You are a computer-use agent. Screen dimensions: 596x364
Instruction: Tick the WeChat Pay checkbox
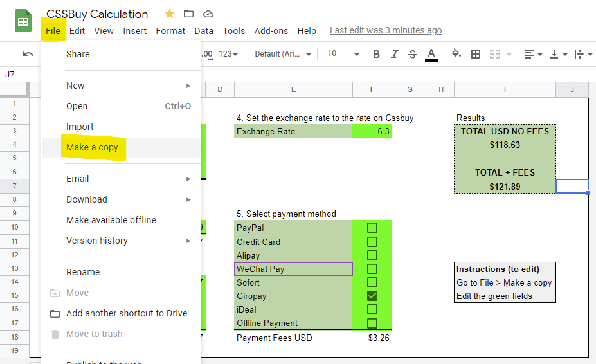click(372, 269)
